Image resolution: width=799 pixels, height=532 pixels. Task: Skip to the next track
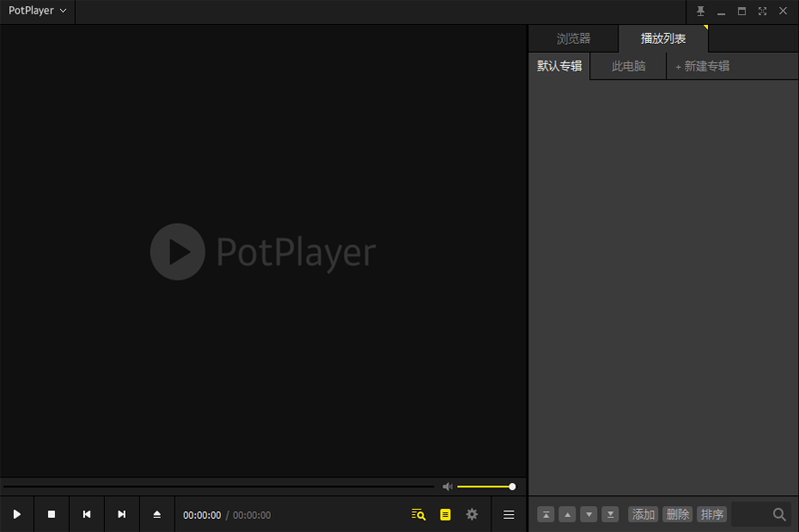point(122,514)
